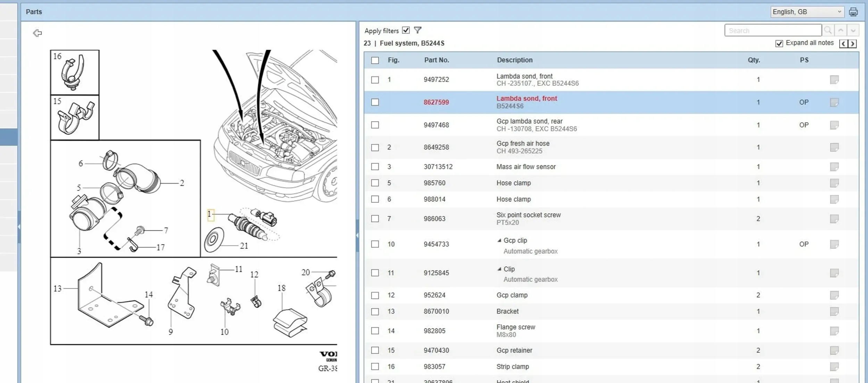Collapse the Clip 9125845 note
The height and width of the screenshot is (383, 868).
499,269
